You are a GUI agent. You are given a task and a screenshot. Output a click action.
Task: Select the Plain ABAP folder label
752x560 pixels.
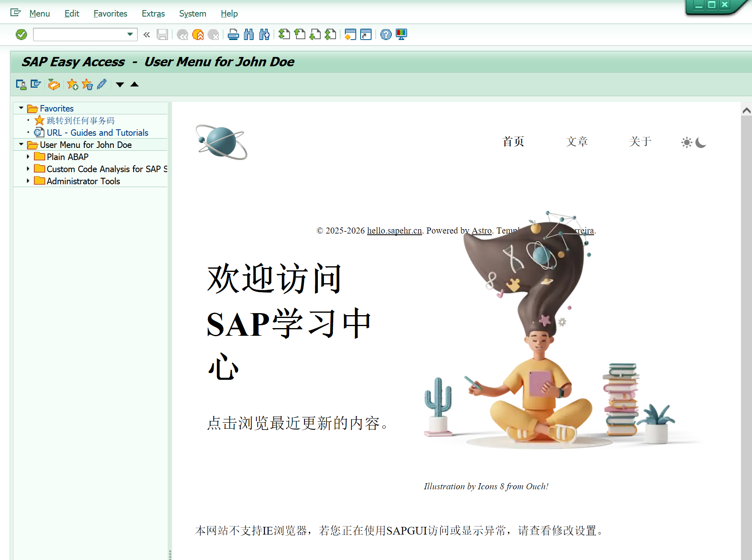tap(67, 157)
